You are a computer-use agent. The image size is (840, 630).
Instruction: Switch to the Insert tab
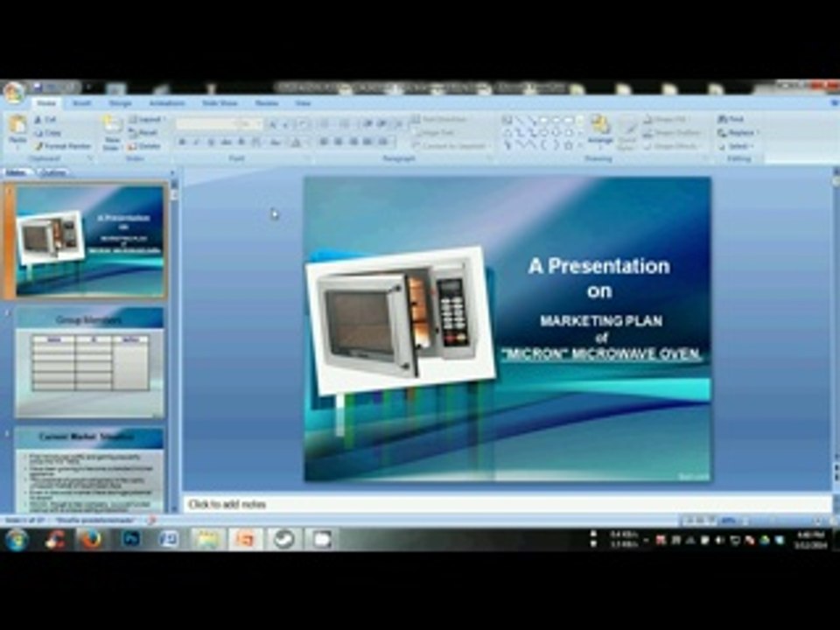82,103
